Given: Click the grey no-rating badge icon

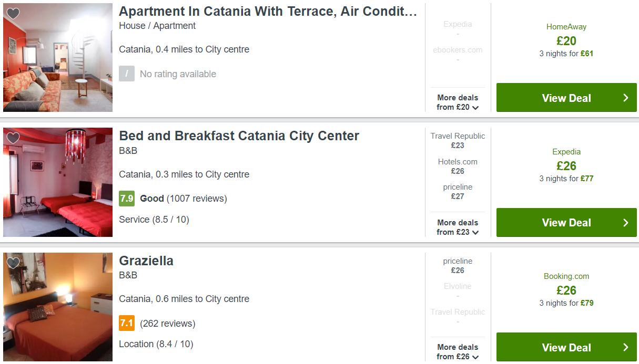Looking at the screenshot, I should click(127, 74).
